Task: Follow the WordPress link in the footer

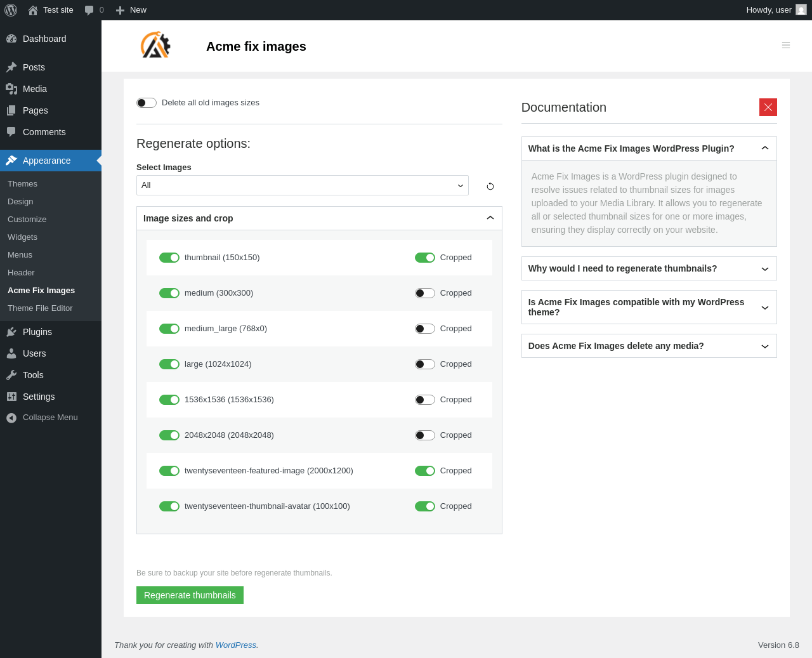Action: [x=236, y=645]
